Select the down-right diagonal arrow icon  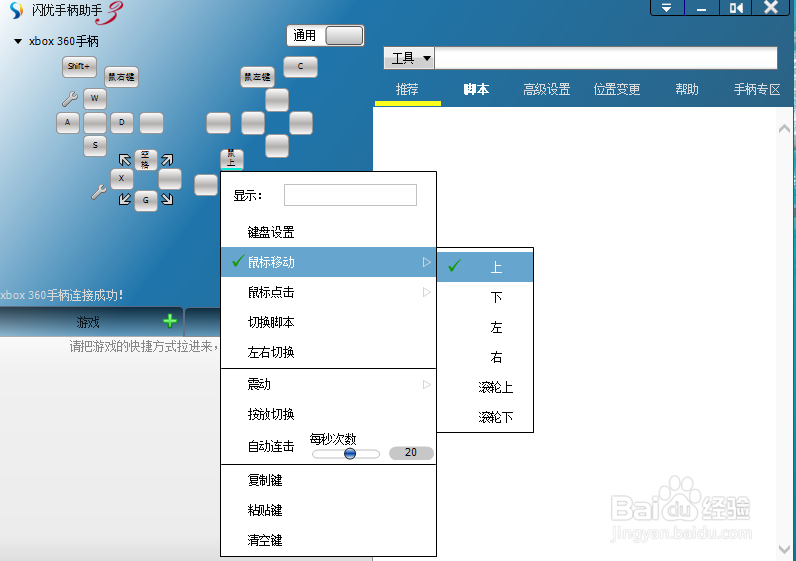pyautogui.click(x=167, y=199)
